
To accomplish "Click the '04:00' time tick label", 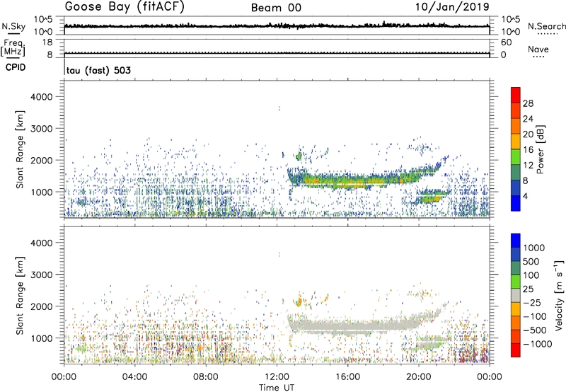I will [x=134, y=377].
